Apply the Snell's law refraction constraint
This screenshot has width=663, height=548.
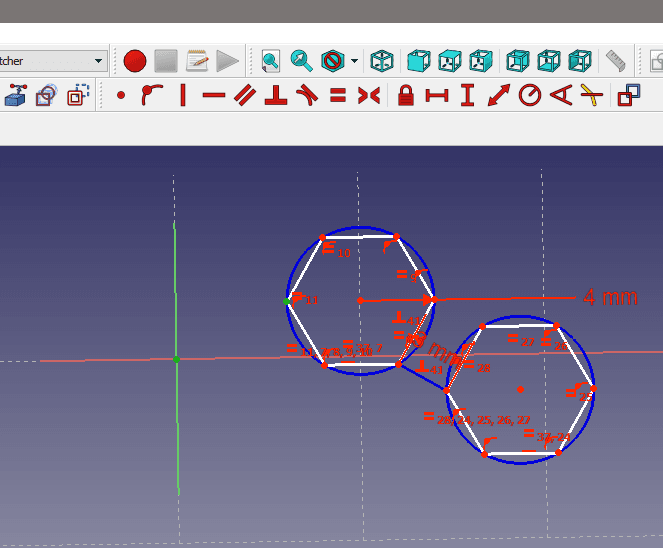[592, 95]
